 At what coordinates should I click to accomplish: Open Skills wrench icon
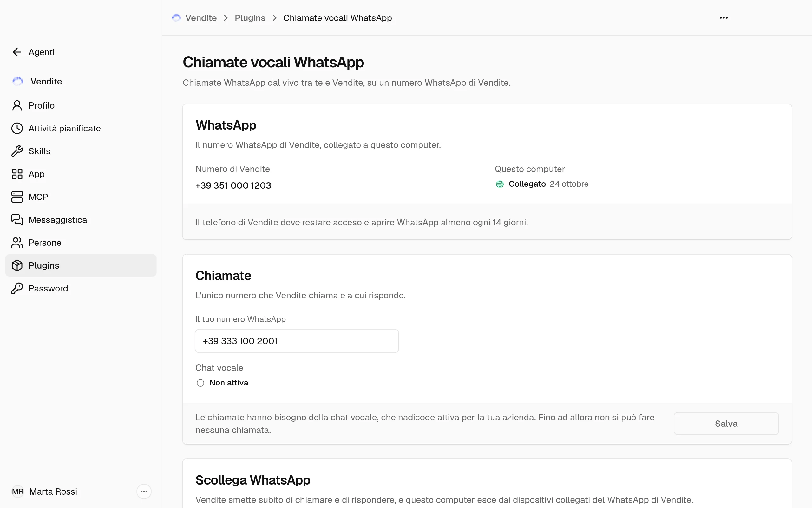pyautogui.click(x=17, y=151)
